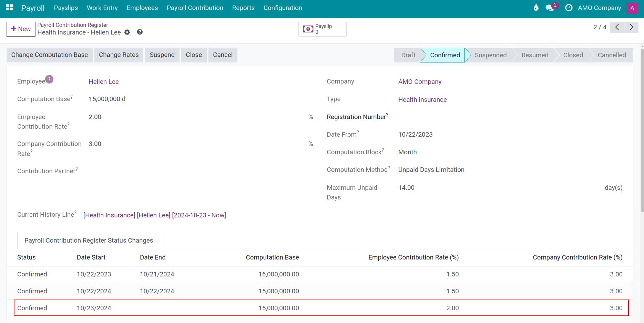This screenshot has height=323, width=644.
Task: Open the user avatar menu
Action: (633, 8)
